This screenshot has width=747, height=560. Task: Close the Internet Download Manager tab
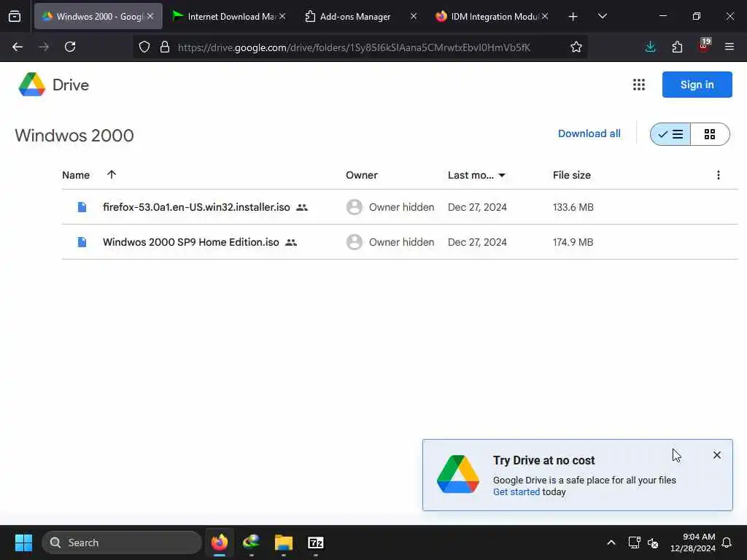click(x=282, y=16)
